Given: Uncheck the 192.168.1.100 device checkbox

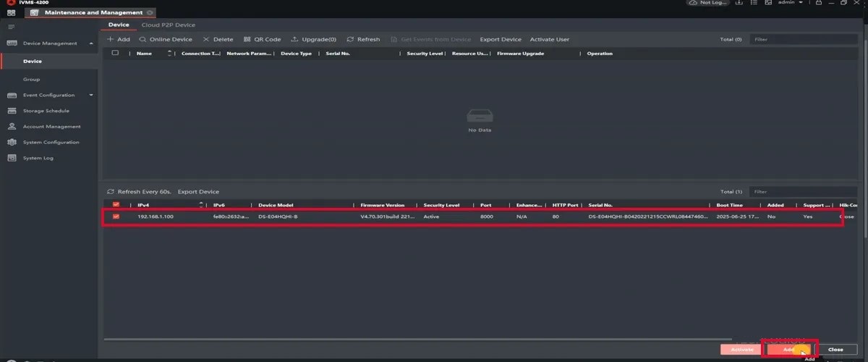Looking at the screenshot, I should (x=115, y=216).
